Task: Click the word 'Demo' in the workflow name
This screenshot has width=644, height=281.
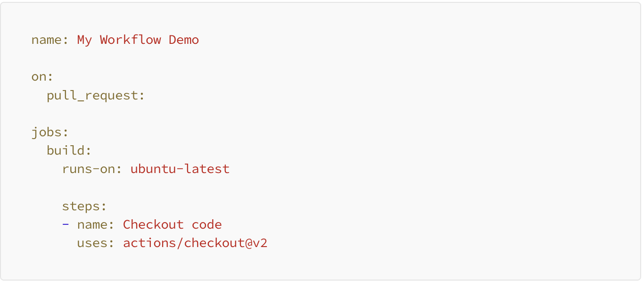Action: 184,40
